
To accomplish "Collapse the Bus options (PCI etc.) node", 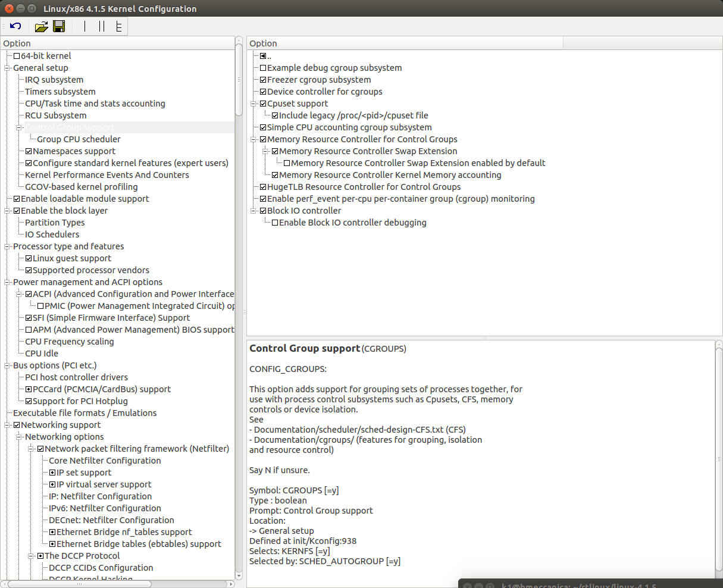I will click(8, 365).
